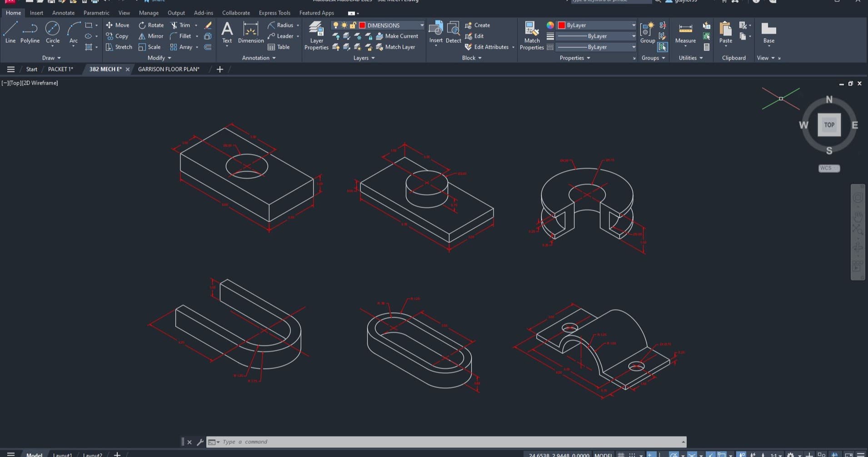Activate the Stretch command

pyautogui.click(x=119, y=47)
